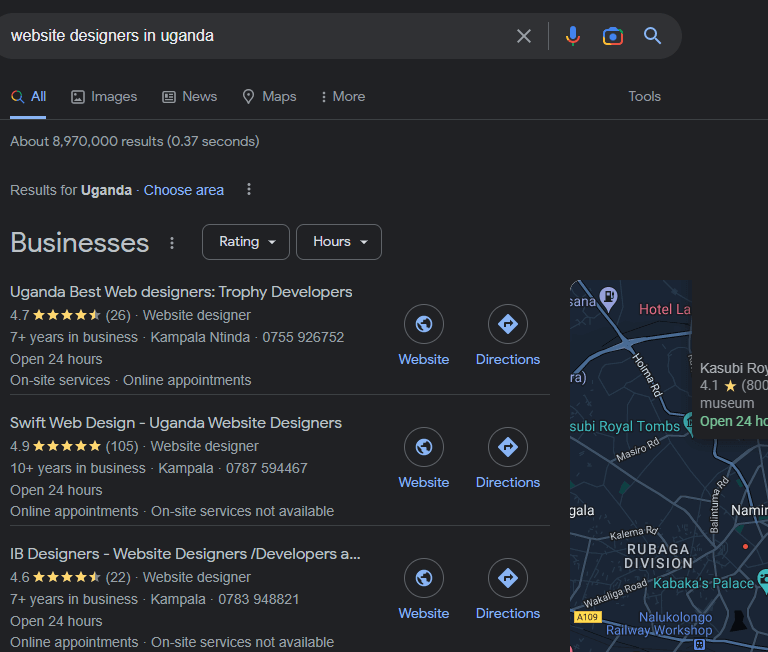Get directions to Trophy Developers

(508, 324)
